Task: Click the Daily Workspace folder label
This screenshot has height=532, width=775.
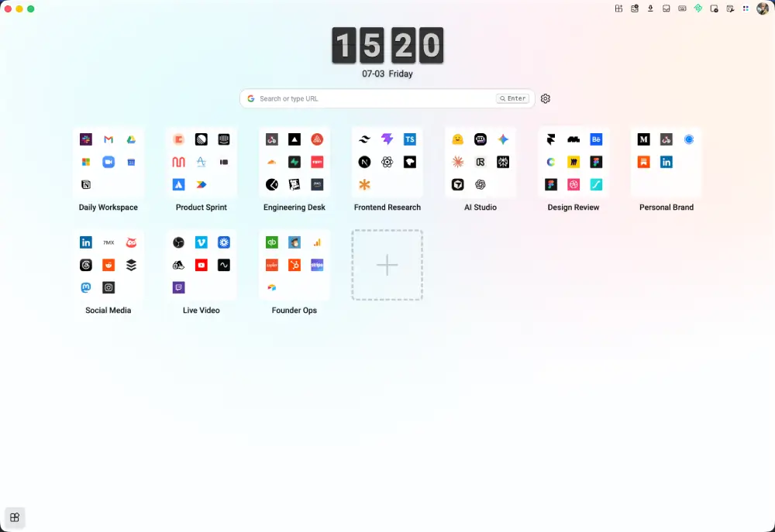Action: pyautogui.click(x=108, y=208)
